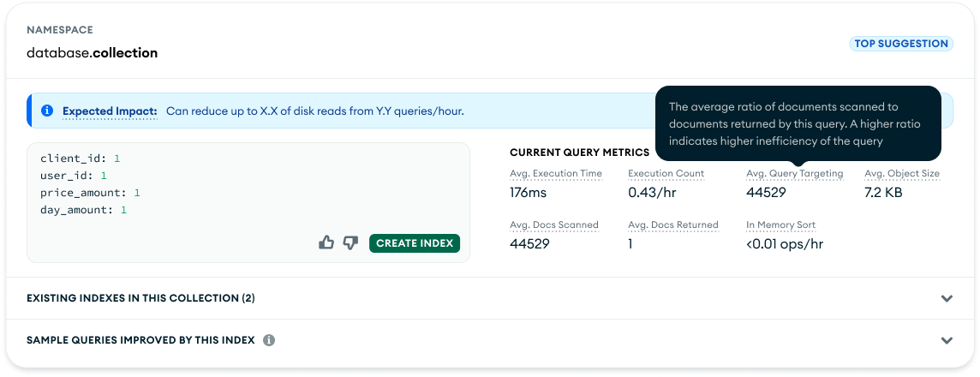Click the Execution Count label
Viewport: 980px width, 377px height.
pos(666,173)
